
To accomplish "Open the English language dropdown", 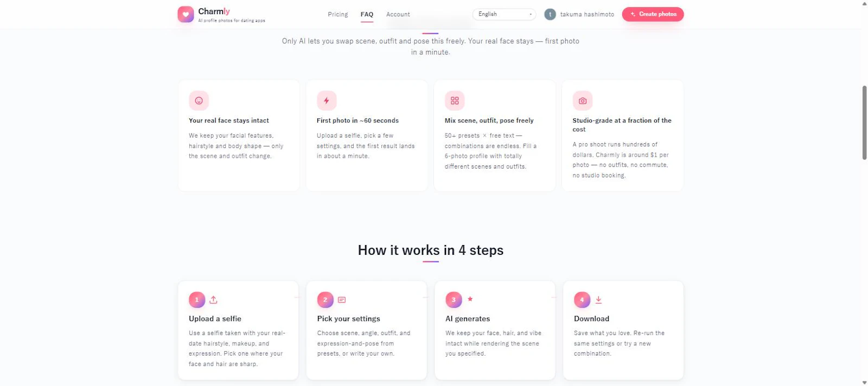I will coord(504,14).
